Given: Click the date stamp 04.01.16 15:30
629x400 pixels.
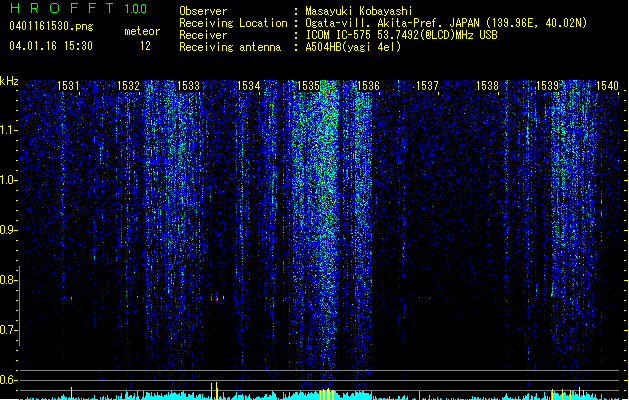Looking at the screenshot, I should 51,46.
